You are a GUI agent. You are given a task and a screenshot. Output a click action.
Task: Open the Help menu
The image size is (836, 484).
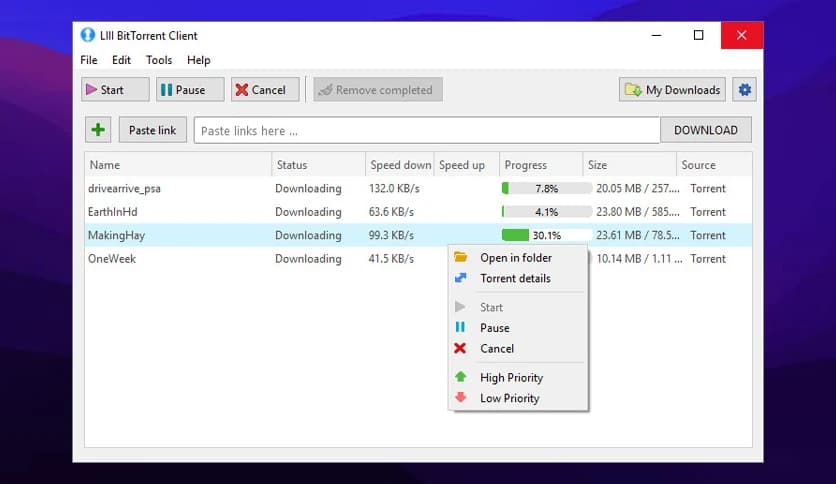[x=198, y=60]
